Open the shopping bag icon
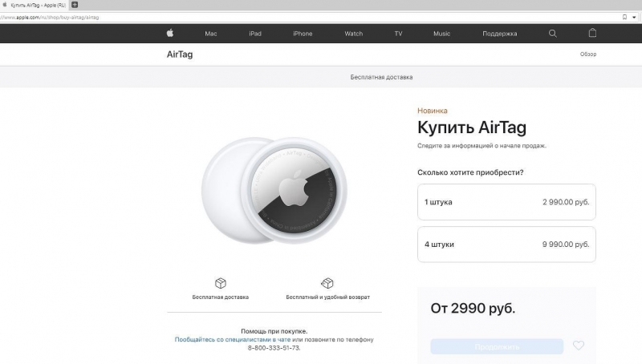The width and height of the screenshot is (642, 364). [592, 33]
